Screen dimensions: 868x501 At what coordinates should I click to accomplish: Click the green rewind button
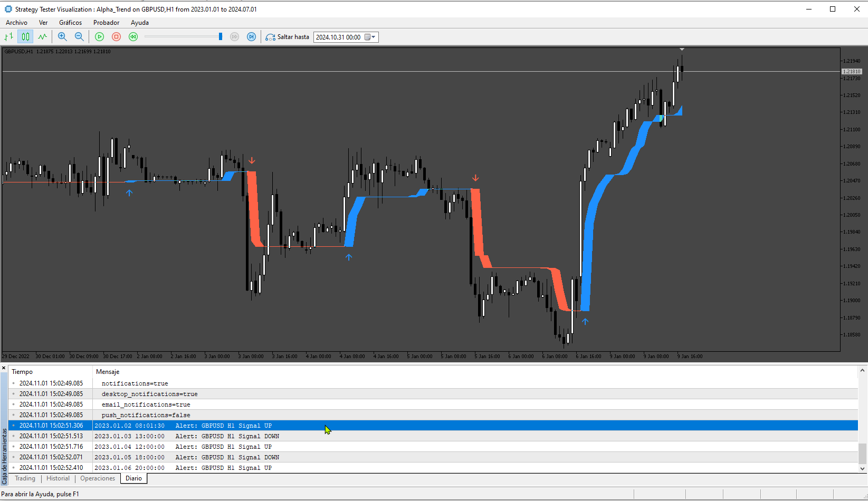(x=133, y=36)
